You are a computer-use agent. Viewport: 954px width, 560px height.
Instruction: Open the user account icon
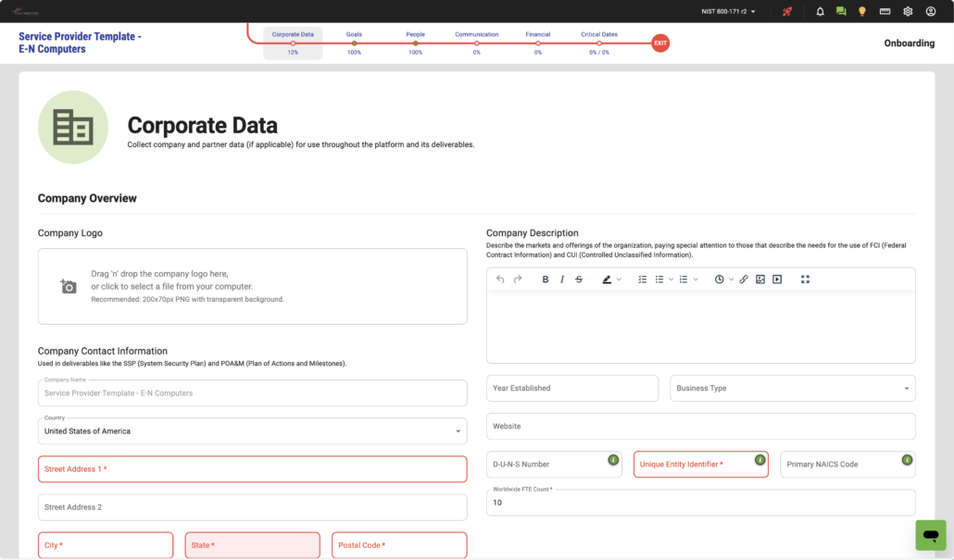tap(931, 11)
